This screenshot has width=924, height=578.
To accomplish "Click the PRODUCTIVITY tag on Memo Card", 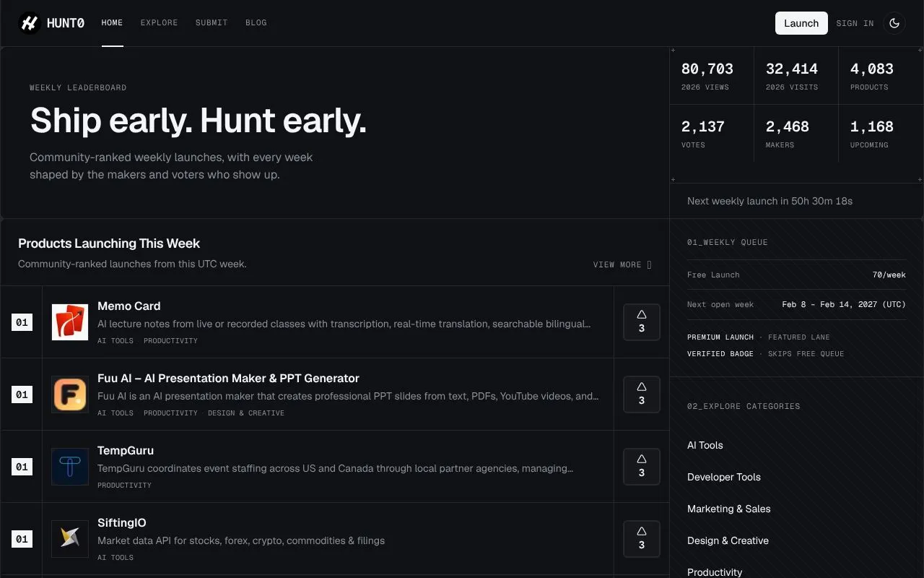I will pyautogui.click(x=170, y=340).
